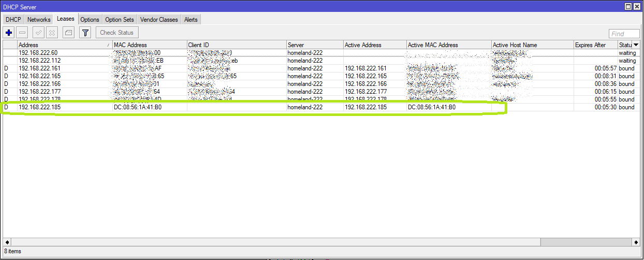The width and height of the screenshot is (644, 260).
Task: Sort by the Active Address column header
Action: [x=375, y=45]
